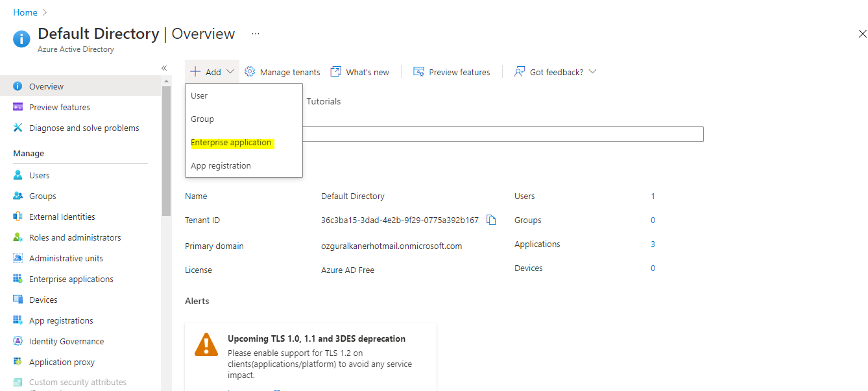Go to the Home breadcrumb link
Screen dimensions: 868x391
(25, 12)
